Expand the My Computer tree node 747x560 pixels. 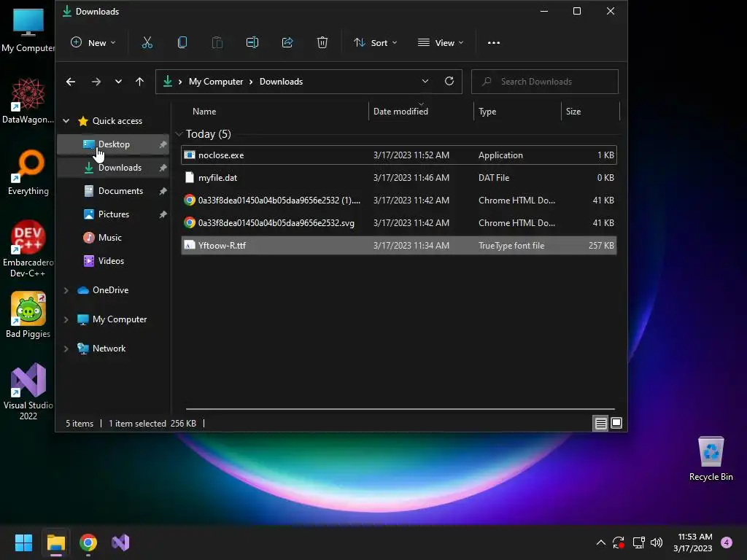click(66, 319)
